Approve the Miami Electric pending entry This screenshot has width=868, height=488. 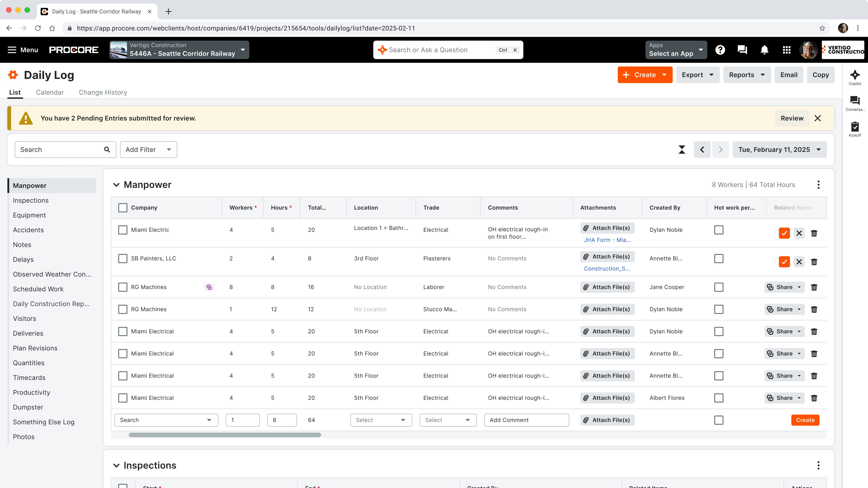pyautogui.click(x=784, y=233)
